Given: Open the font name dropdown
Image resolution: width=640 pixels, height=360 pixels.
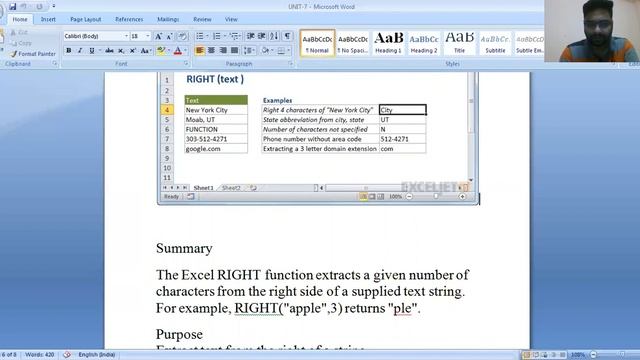Looking at the screenshot, I should pyautogui.click(x=126, y=36).
